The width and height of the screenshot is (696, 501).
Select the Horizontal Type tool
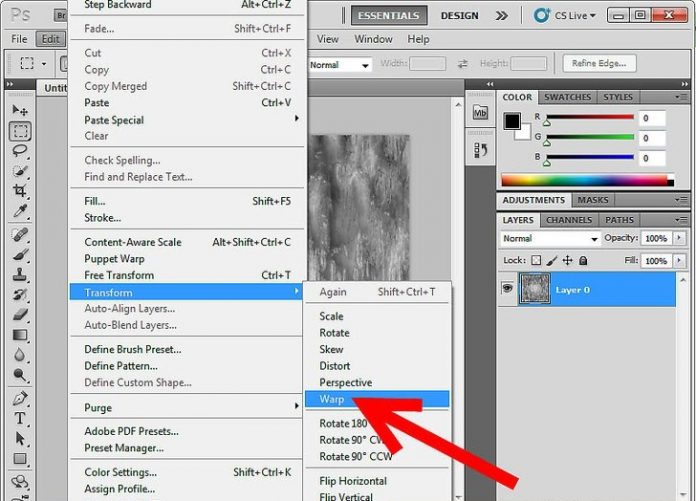click(x=20, y=419)
